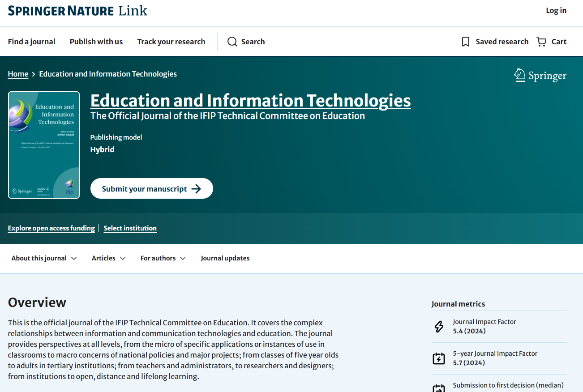Open the Find a journal menu

(32, 42)
